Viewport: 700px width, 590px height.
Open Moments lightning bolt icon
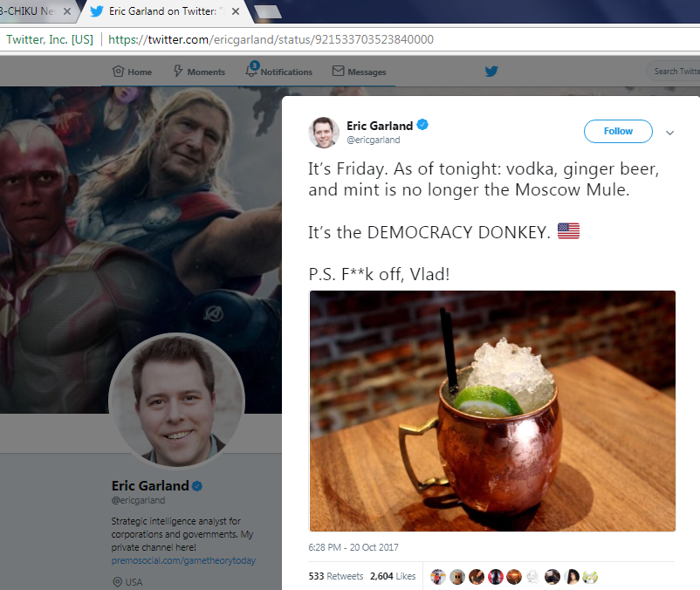point(178,71)
